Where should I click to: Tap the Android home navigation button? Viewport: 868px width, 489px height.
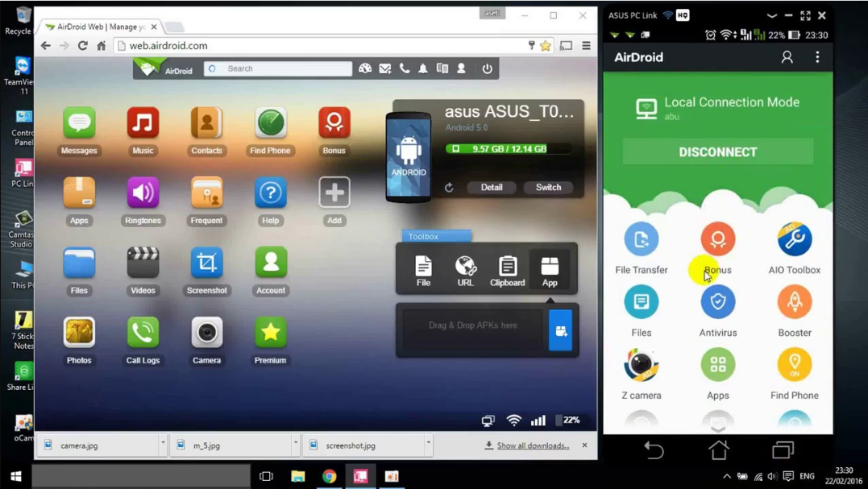pos(719,450)
